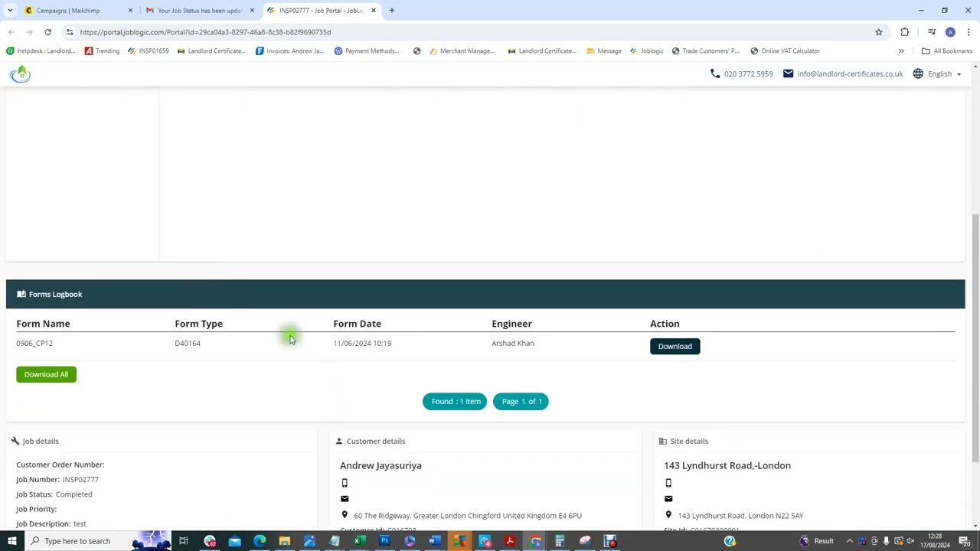Open Excel from the Windows taskbar

click(359, 541)
